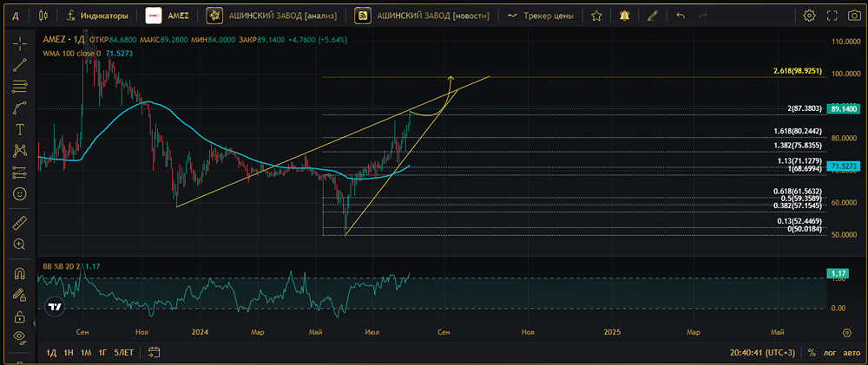
Task: Switch to the 1М time range
Action: coord(86,352)
